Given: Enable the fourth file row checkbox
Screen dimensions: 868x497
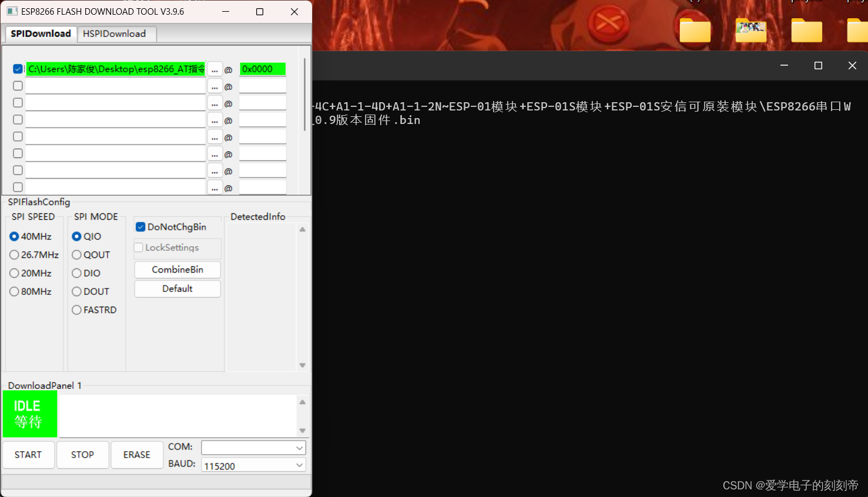Looking at the screenshot, I should [x=18, y=120].
